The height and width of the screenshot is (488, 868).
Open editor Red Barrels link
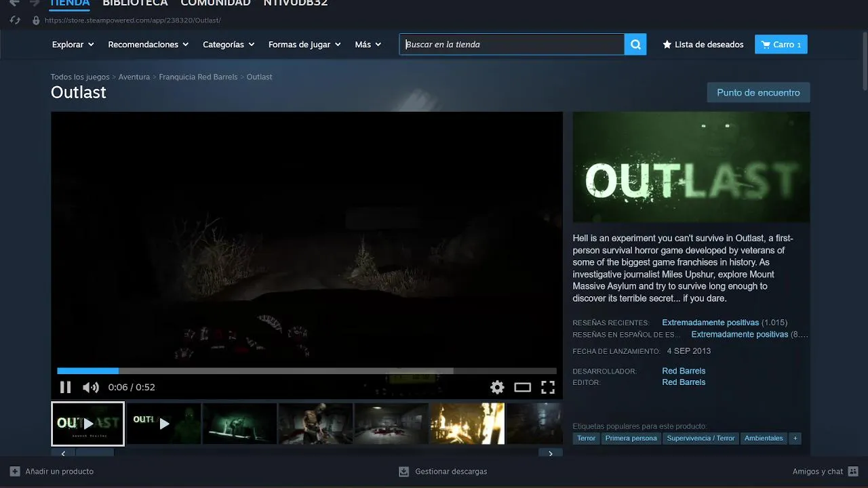click(684, 382)
